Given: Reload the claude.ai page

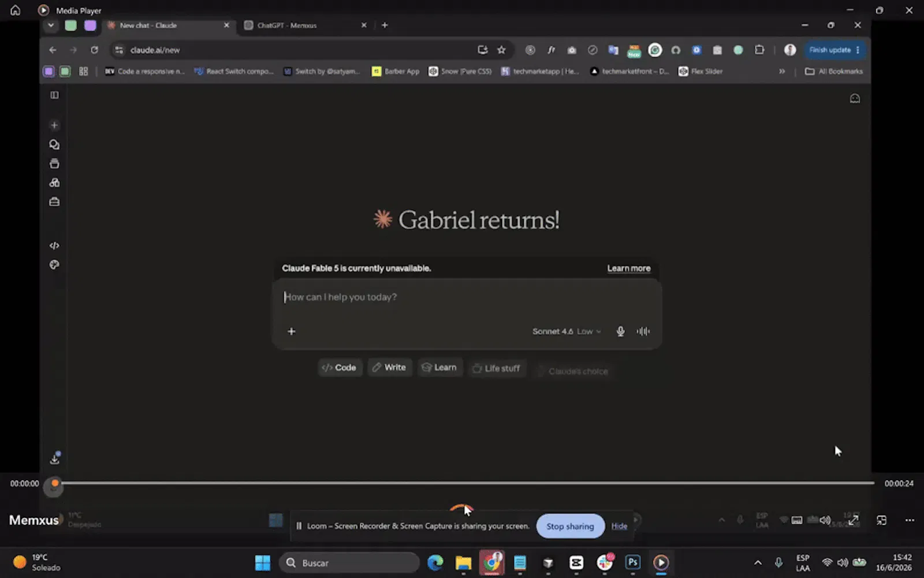Looking at the screenshot, I should pos(94,50).
